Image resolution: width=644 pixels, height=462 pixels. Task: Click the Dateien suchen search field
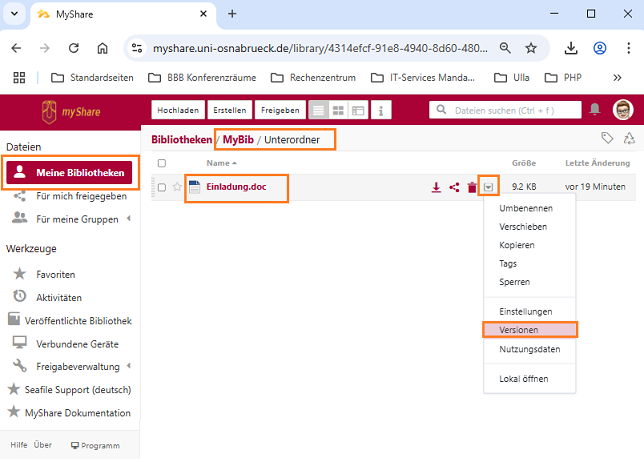510,110
